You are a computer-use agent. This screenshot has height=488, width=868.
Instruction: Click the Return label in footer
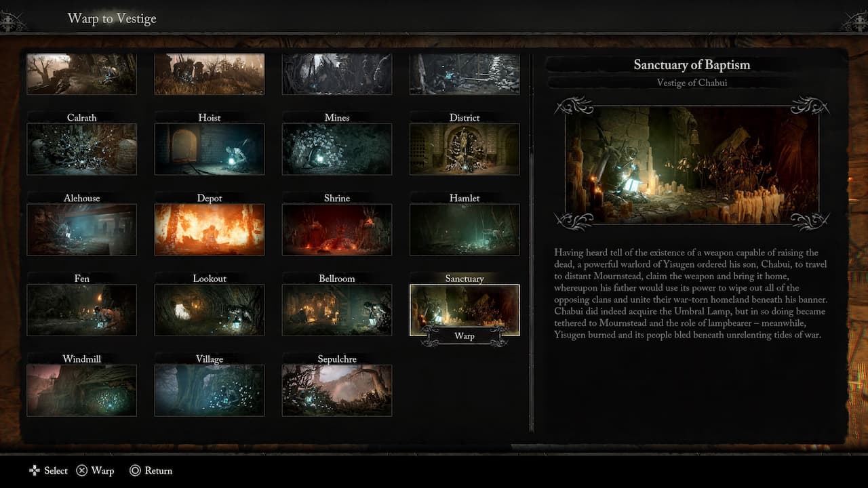159,470
